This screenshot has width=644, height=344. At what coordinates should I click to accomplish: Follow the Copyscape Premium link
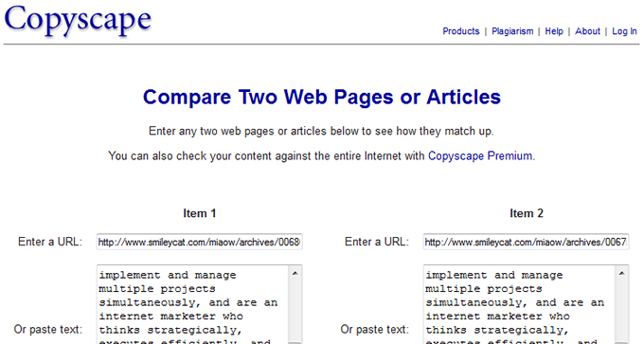click(x=480, y=156)
